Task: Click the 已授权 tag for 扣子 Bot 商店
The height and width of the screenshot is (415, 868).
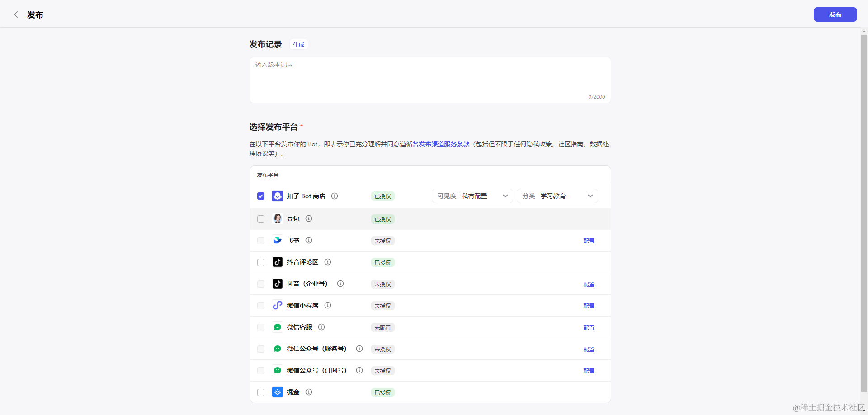Action: pyautogui.click(x=382, y=196)
